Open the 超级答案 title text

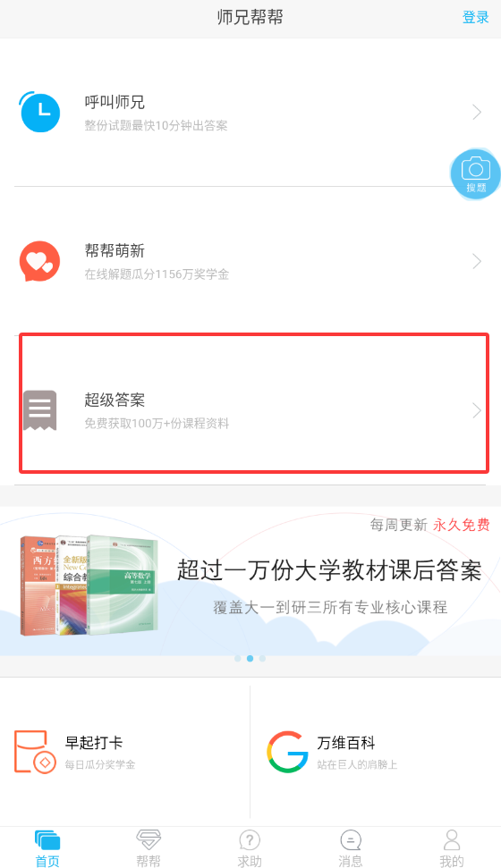coord(115,400)
